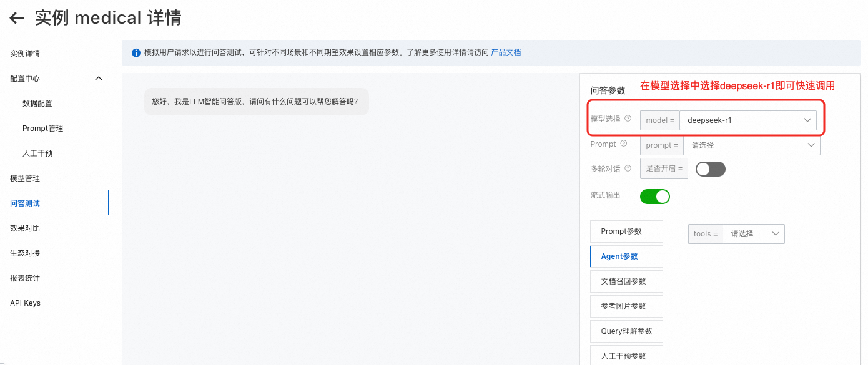Click the help icon next to 多轮对话

[x=628, y=168]
